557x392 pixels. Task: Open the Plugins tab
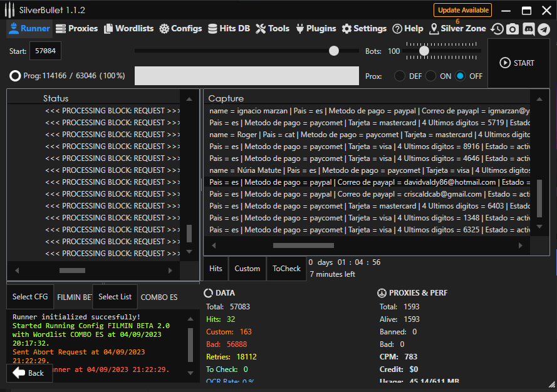pyautogui.click(x=316, y=28)
